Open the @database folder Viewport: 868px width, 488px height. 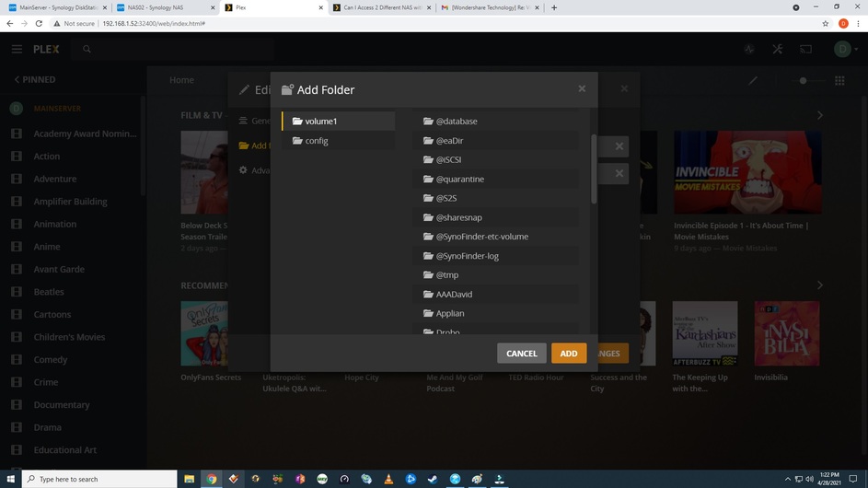click(x=495, y=122)
